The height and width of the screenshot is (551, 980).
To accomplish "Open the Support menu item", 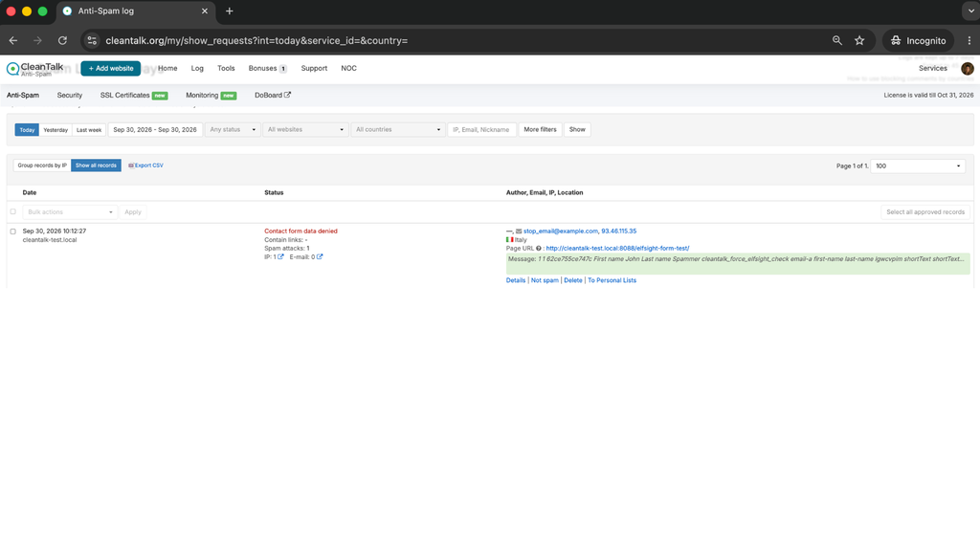I will [x=314, y=69].
